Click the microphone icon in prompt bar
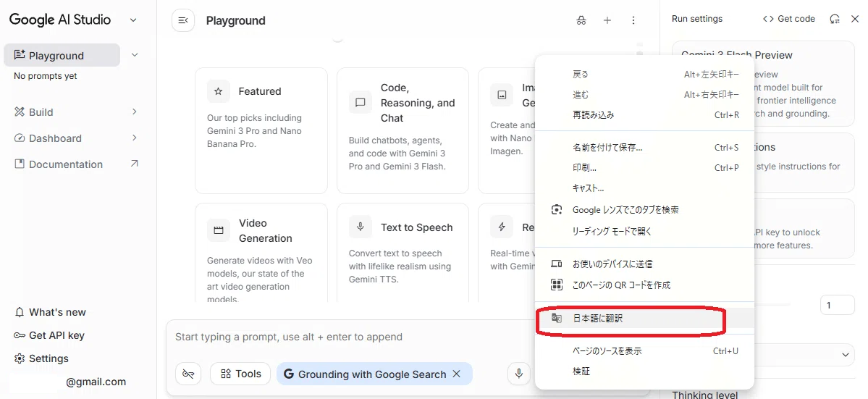This screenshot has width=868, height=399. (x=518, y=374)
